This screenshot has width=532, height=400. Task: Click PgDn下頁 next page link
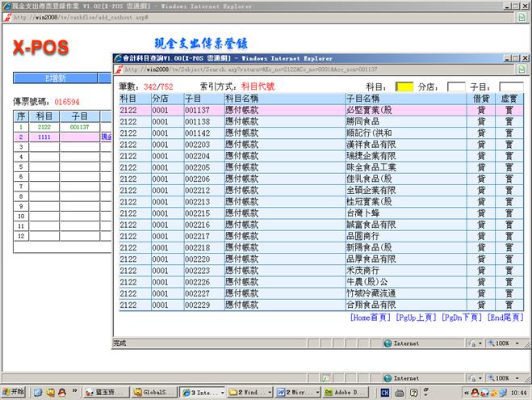tap(462, 318)
